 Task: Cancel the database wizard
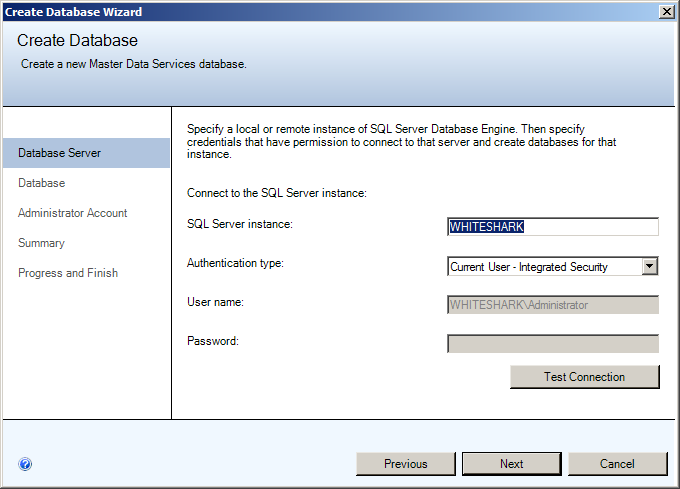[617, 464]
